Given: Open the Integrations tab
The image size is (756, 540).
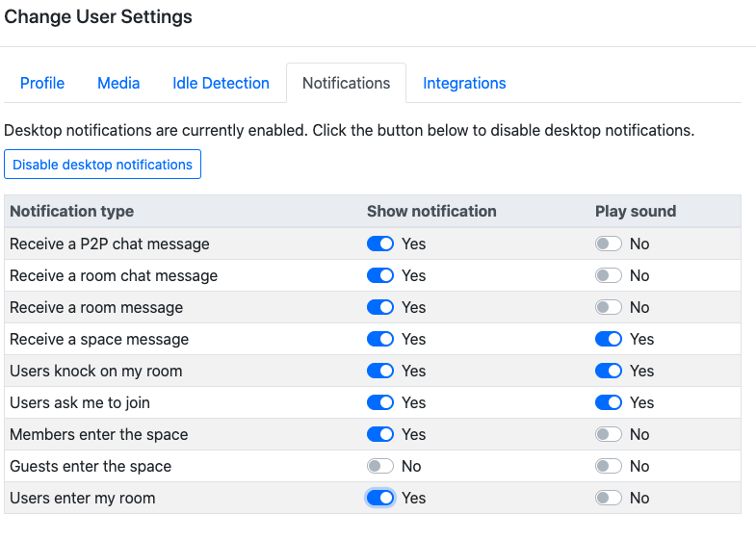Looking at the screenshot, I should tap(464, 84).
